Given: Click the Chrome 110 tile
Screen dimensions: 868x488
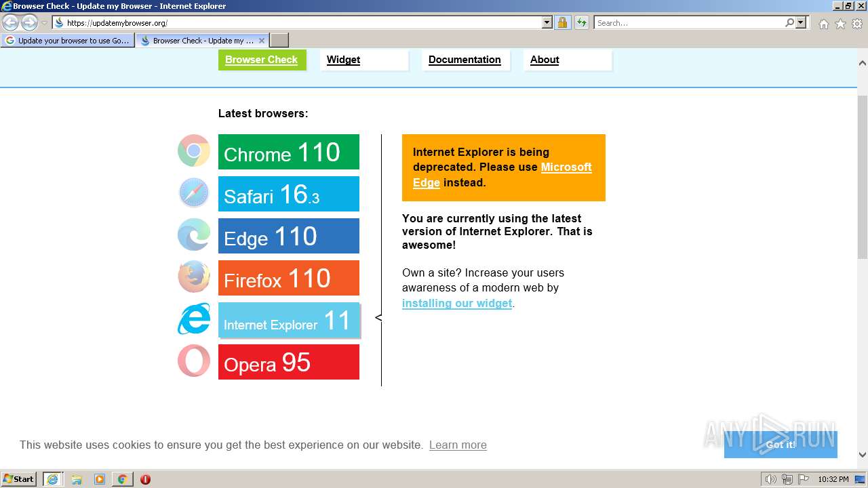Looking at the screenshot, I should coord(289,152).
